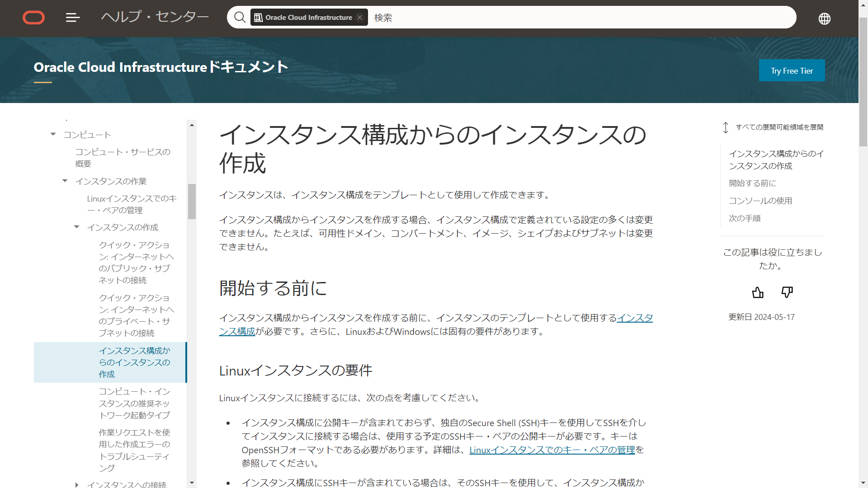The height and width of the screenshot is (488, 868).
Task: Expand all collapsible regions icon
Action: (x=726, y=127)
